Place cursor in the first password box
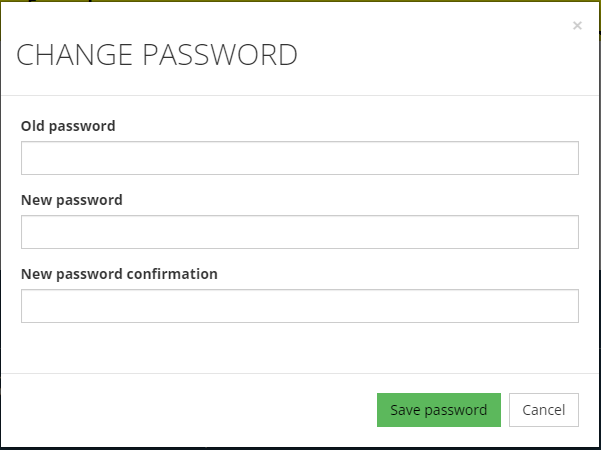 coord(300,158)
